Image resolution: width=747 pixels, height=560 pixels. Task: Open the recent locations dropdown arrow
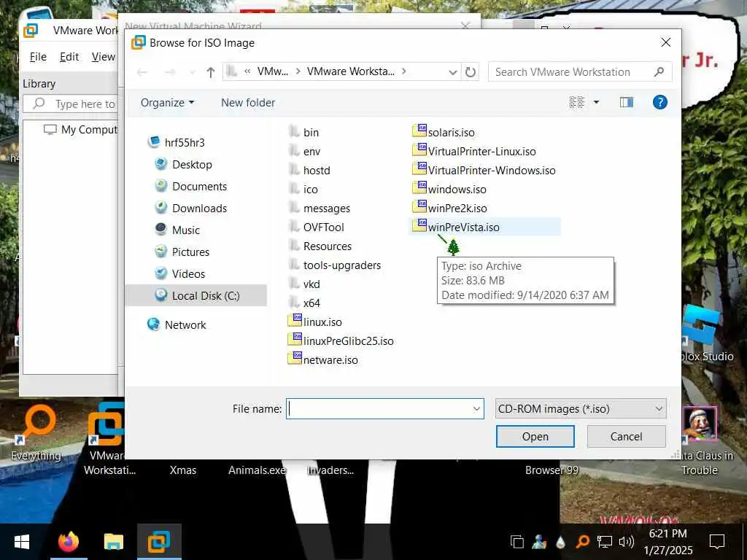(192, 72)
